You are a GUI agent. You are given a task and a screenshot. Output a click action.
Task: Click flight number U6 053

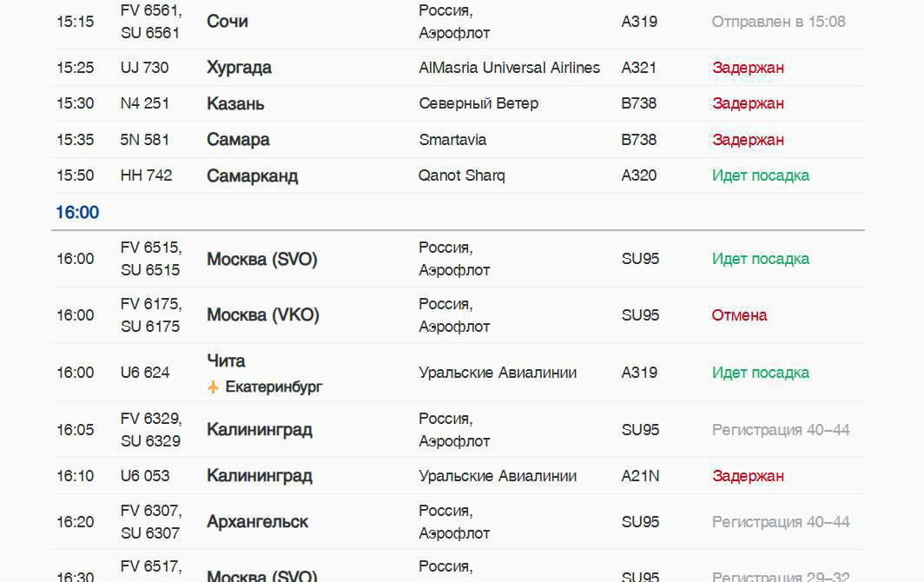tap(145, 476)
